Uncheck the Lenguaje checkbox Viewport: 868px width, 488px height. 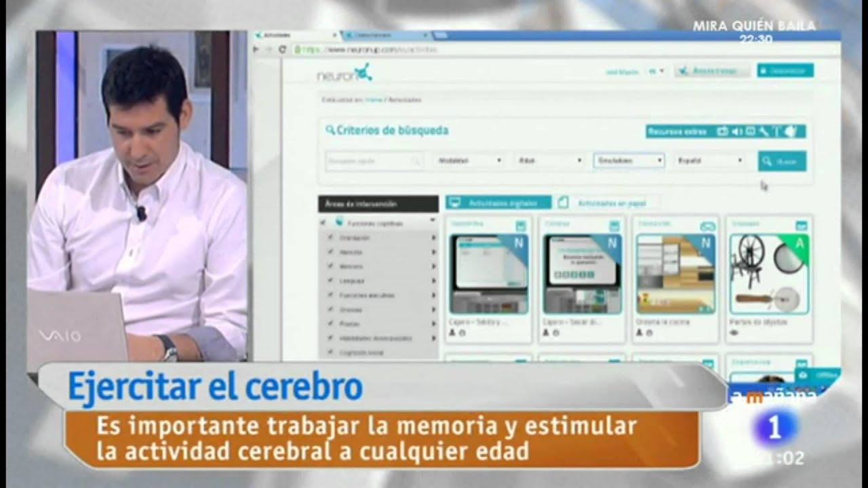coord(330,281)
